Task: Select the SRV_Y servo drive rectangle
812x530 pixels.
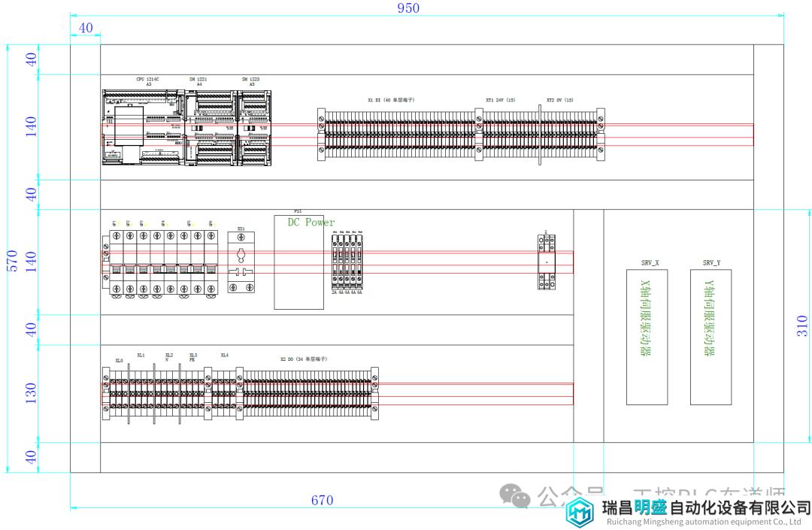Action: tap(710, 337)
